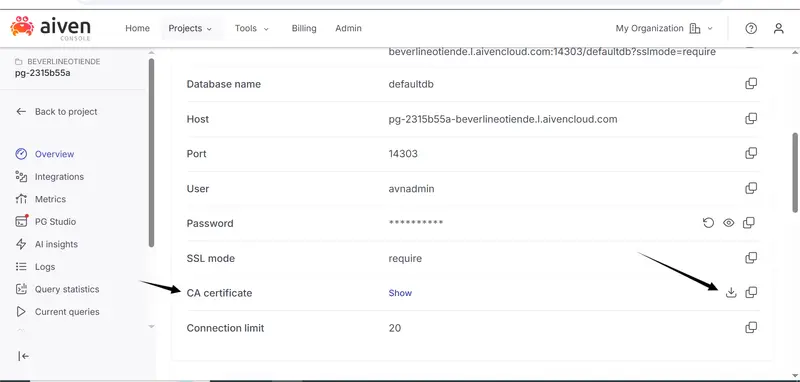Image resolution: width=800 pixels, height=382 pixels.
Task: Copy the User value
Action: (751, 188)
